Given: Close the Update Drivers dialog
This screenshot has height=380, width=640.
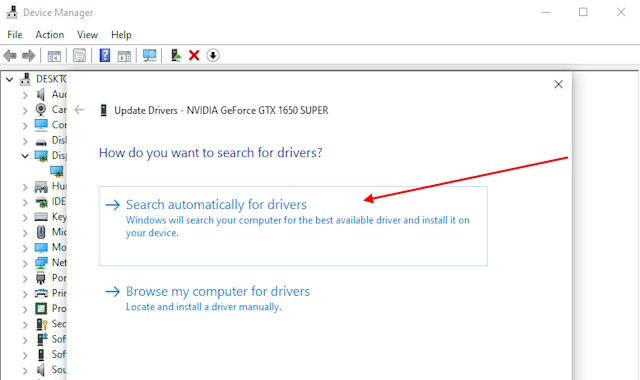Looking at the screenshot, I should coord(558,84).
